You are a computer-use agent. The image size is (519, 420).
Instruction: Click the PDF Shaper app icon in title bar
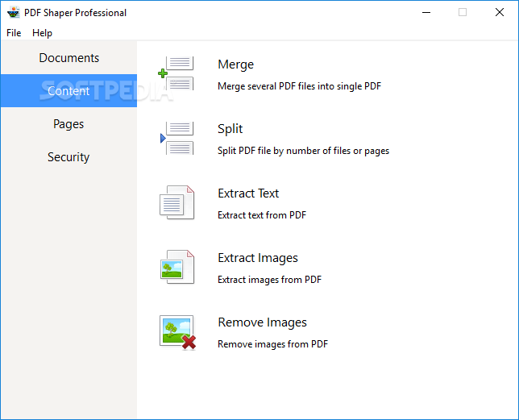(13, 13)
